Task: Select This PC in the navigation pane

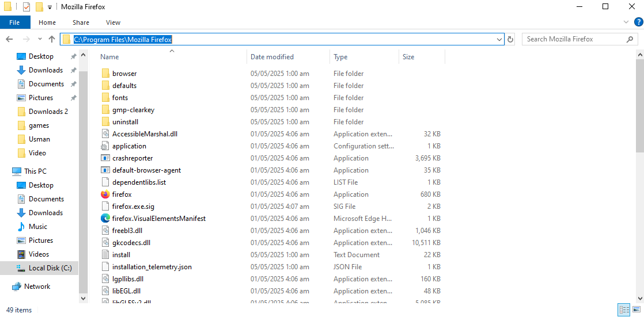Action: [35, 171]
